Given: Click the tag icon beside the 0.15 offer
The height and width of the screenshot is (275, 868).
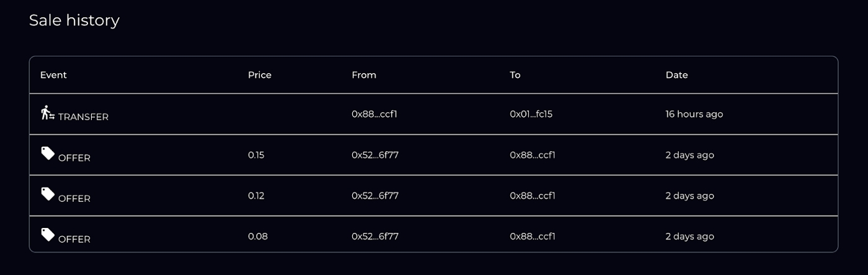Looking at the screenshot, I should click(48, 153).
